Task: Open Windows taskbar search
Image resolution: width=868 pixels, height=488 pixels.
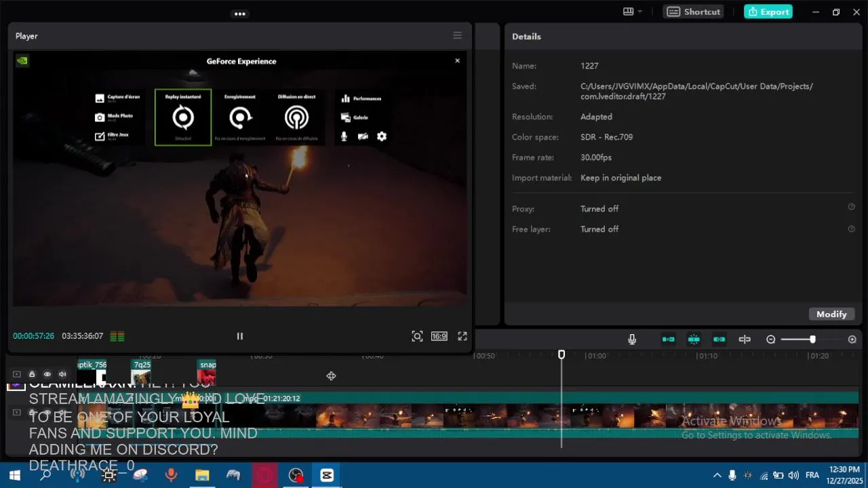Action: coord(45,475)
